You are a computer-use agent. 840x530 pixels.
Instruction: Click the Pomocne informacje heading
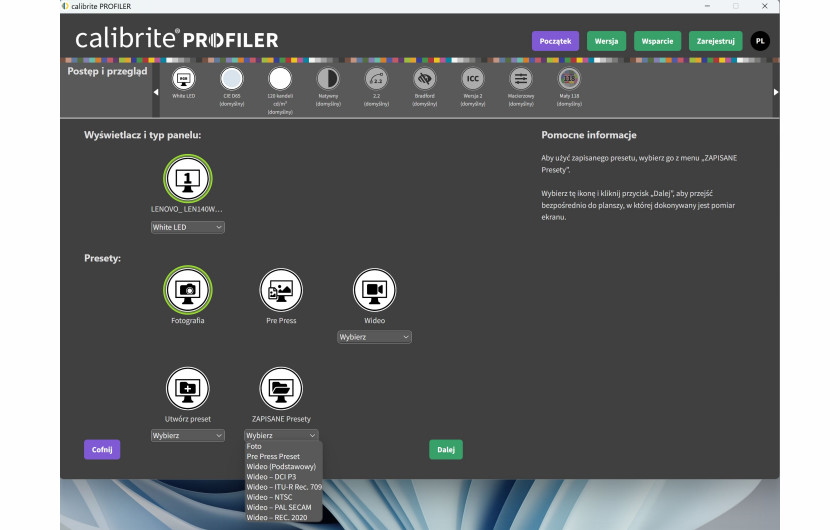(x=589, y=135)
